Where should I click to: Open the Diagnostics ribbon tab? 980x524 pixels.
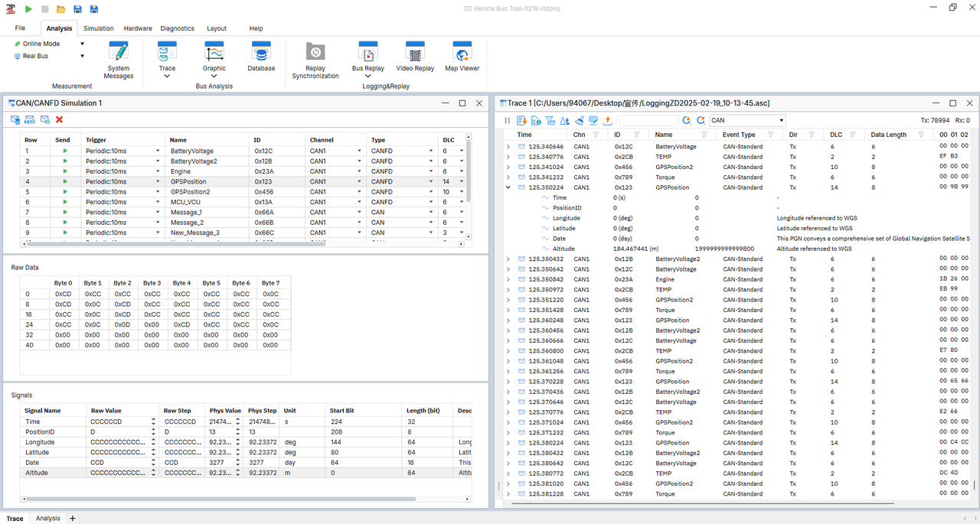pyautogui.click(x=178, y=28)
